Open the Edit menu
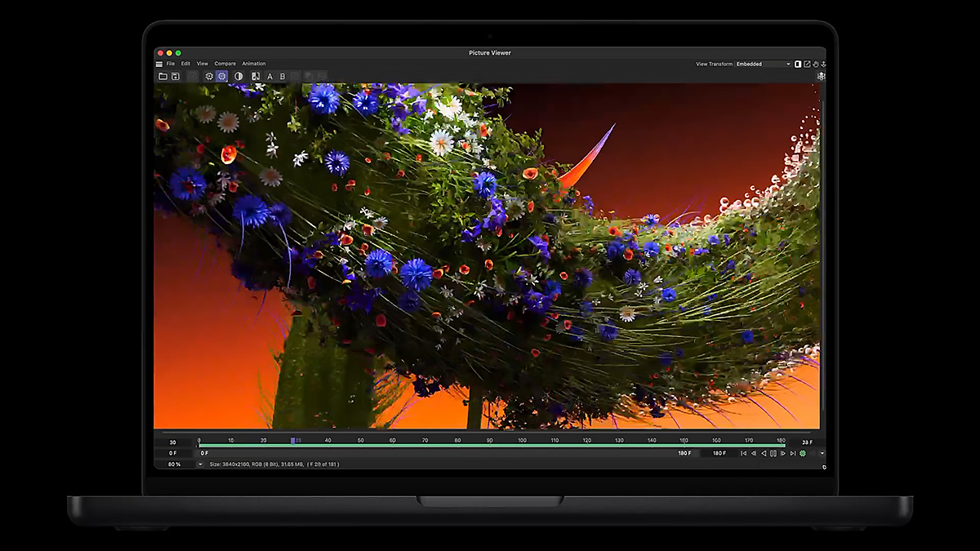 click(x=185, y=64)
